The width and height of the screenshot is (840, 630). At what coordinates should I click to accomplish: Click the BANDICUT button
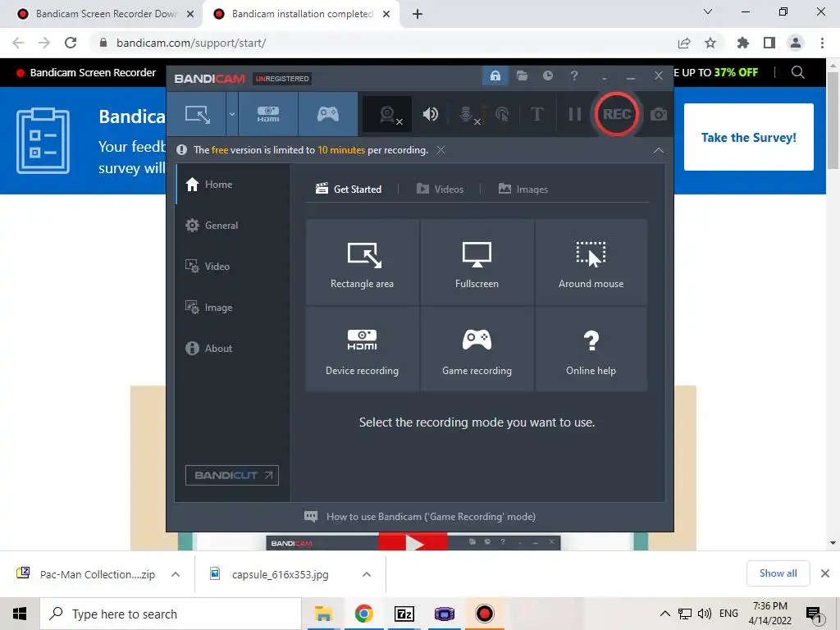click(232, 475)
